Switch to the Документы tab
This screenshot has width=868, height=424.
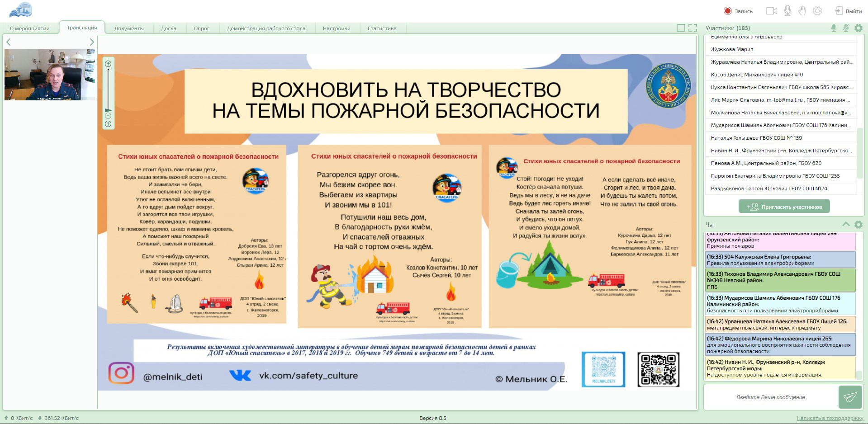[x=129, y=28]
